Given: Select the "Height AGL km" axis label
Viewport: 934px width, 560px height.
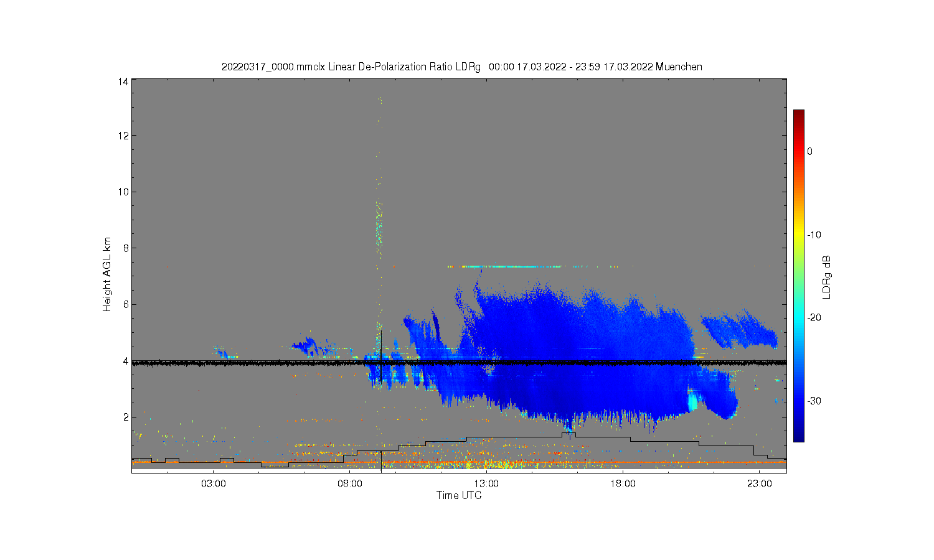Looking at the screenshot, I should tap(107, 274).
